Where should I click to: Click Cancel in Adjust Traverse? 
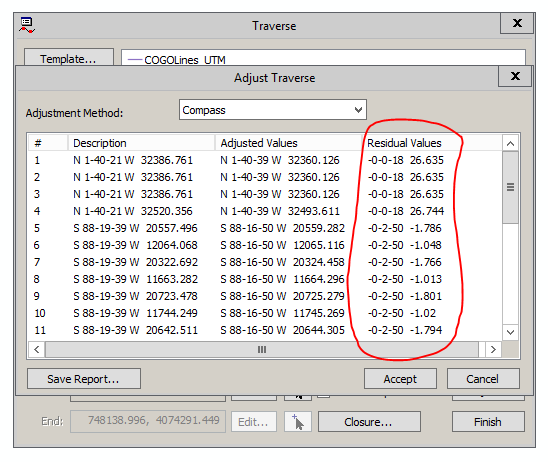point(483,378)
